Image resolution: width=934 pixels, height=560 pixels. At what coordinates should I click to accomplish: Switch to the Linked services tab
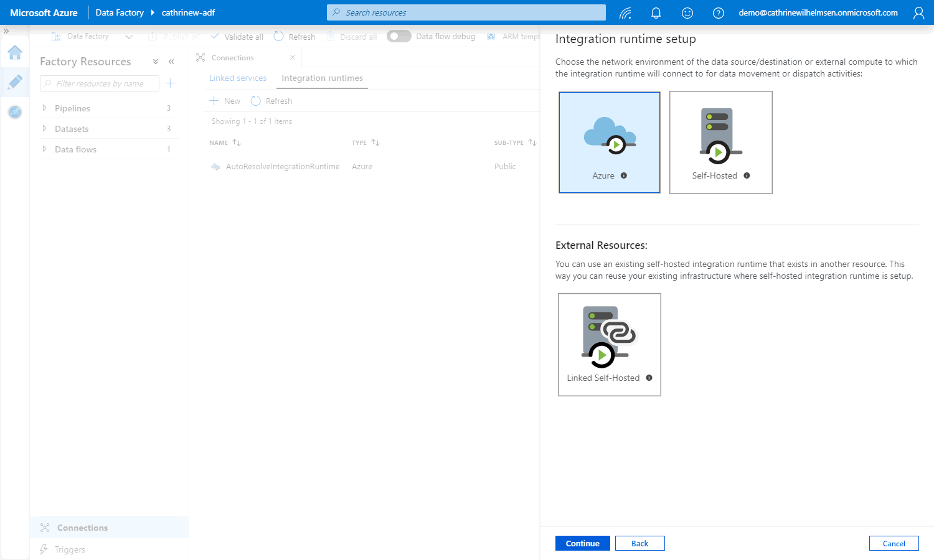(x=237, y=78)
